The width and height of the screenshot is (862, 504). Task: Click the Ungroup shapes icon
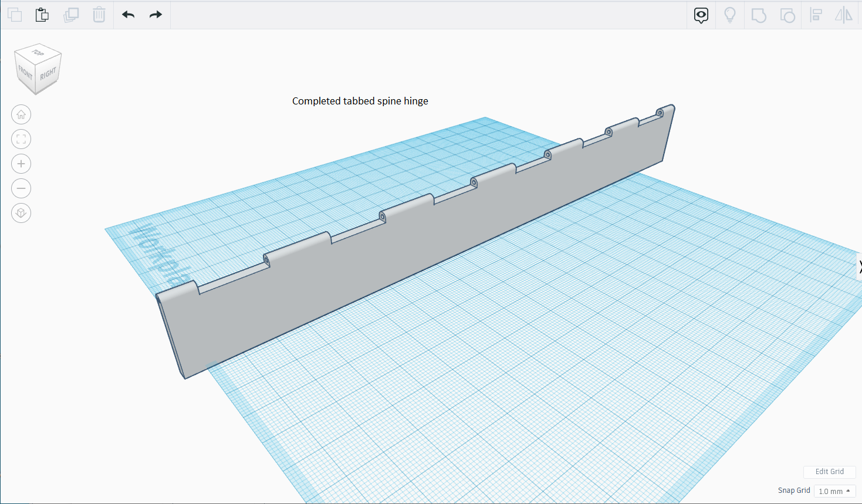point(787,15)
